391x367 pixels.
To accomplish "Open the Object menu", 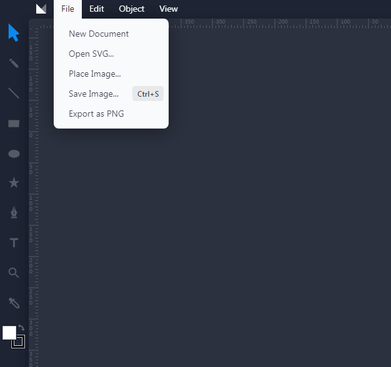I will tap(131, 9).
